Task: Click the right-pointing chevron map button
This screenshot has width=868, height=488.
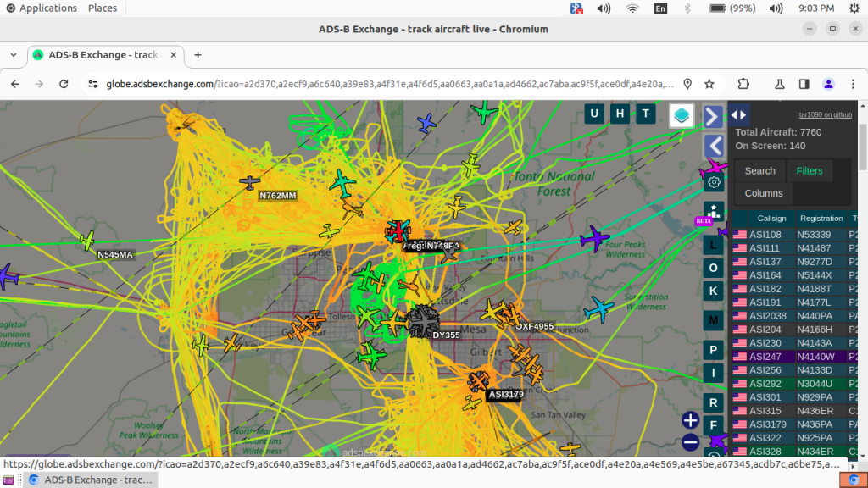Action: 713,116
